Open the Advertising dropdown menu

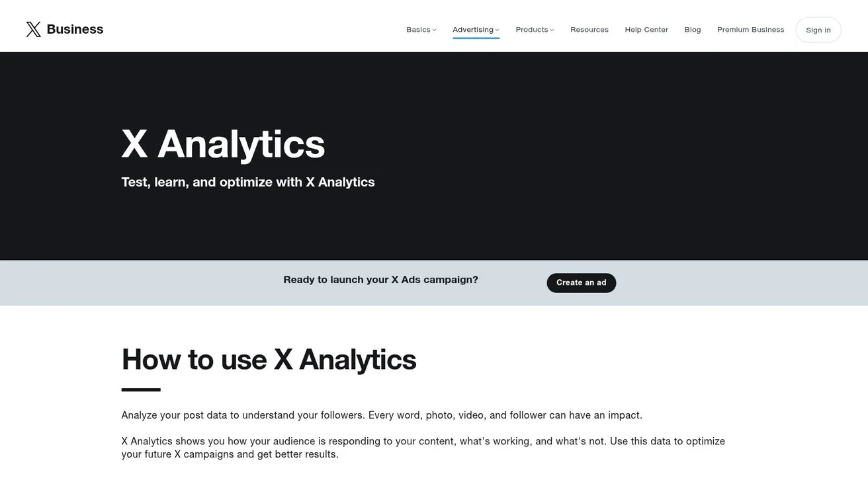[476, 30]
